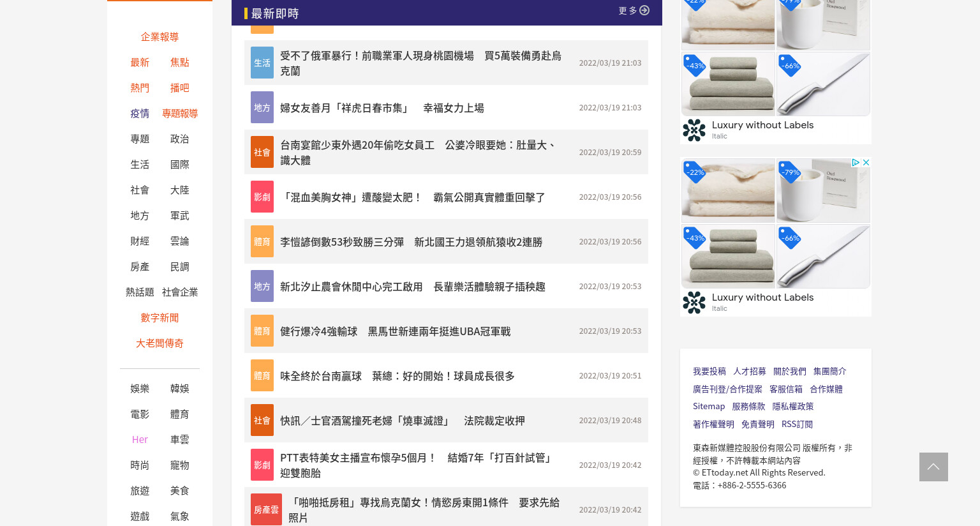Screen dimensions: 980x526
Task: Open 雲論 category in sidebar
Action: click(x=179, y=241)
